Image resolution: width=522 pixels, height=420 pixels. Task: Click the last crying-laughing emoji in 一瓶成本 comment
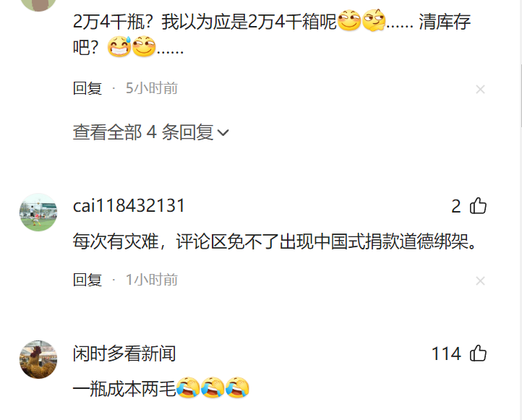(x=237, y=387)
